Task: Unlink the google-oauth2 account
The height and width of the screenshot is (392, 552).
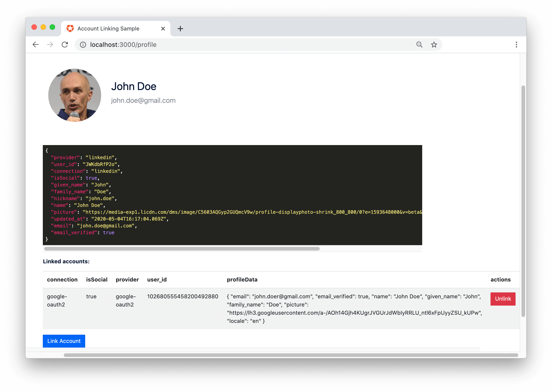Action: click(503, 299)
